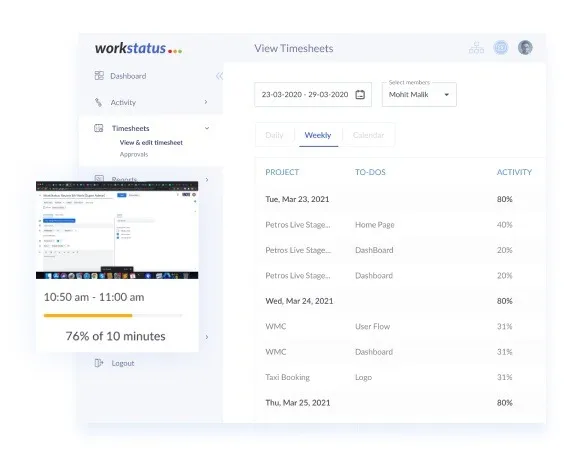Viewport: 581px width, 460px height.
Task: Click the yellow activity progress bar
Action: coord(88,315)
